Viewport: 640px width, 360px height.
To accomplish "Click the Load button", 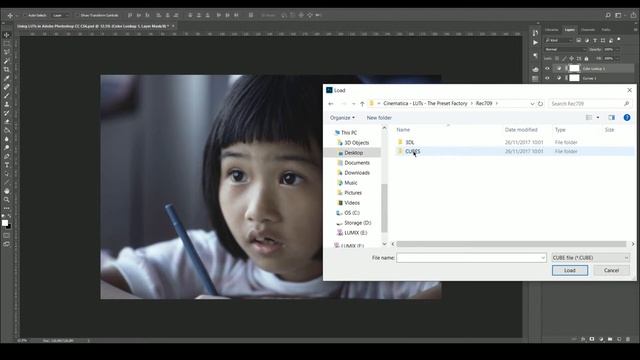I will coord(570,270).
